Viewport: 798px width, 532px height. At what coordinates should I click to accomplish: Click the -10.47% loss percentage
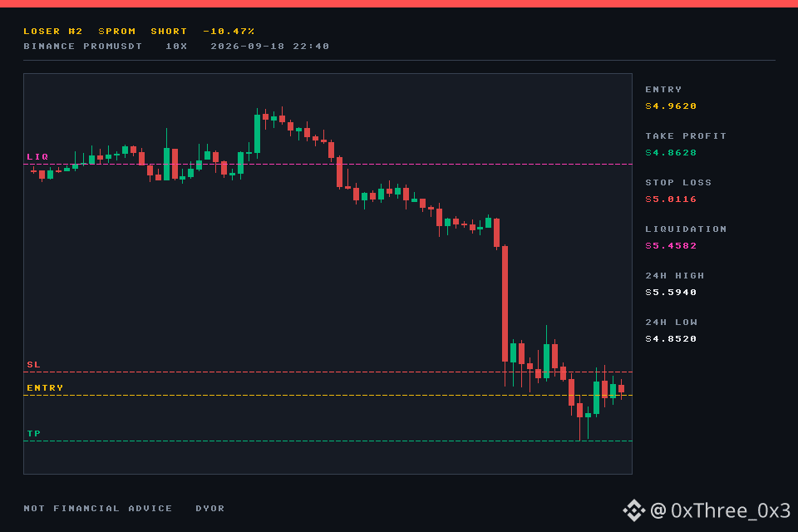229,31
